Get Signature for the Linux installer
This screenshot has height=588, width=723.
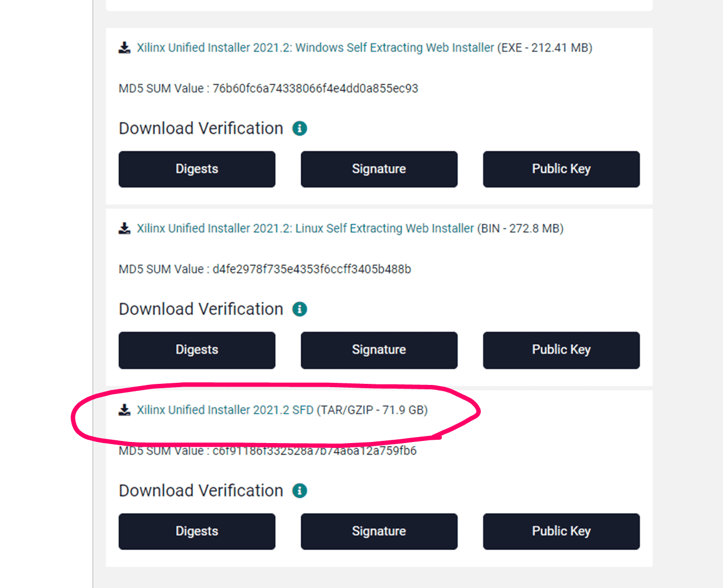click(x=379, y=350)
